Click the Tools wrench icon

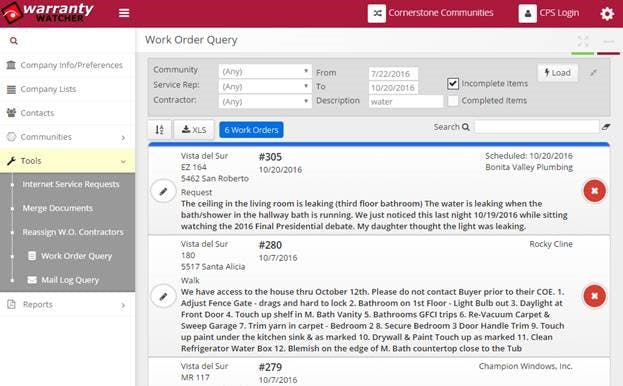(11, 161)
